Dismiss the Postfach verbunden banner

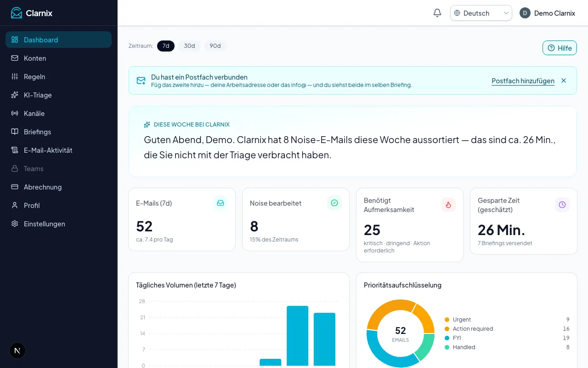pos(564,80)
